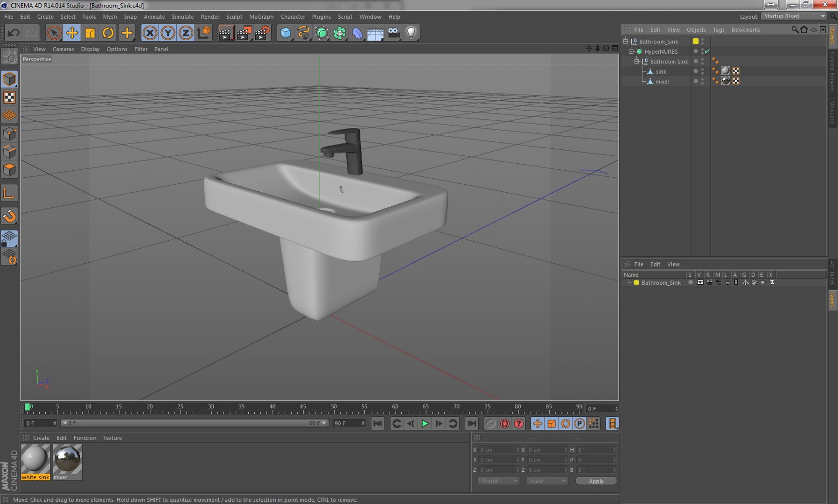Select the mixer object in Object Manager
This screenshot has width=838, height=504.
(662, 81)
